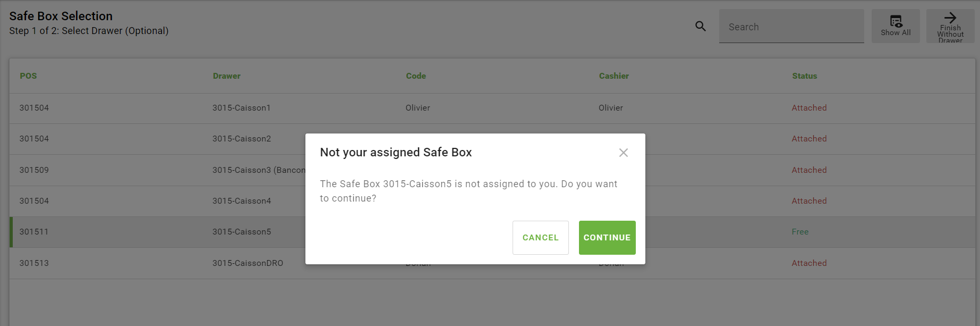Screen dimensions: 980x326
Task: Click into the Search input field
Action: (791, 27)
